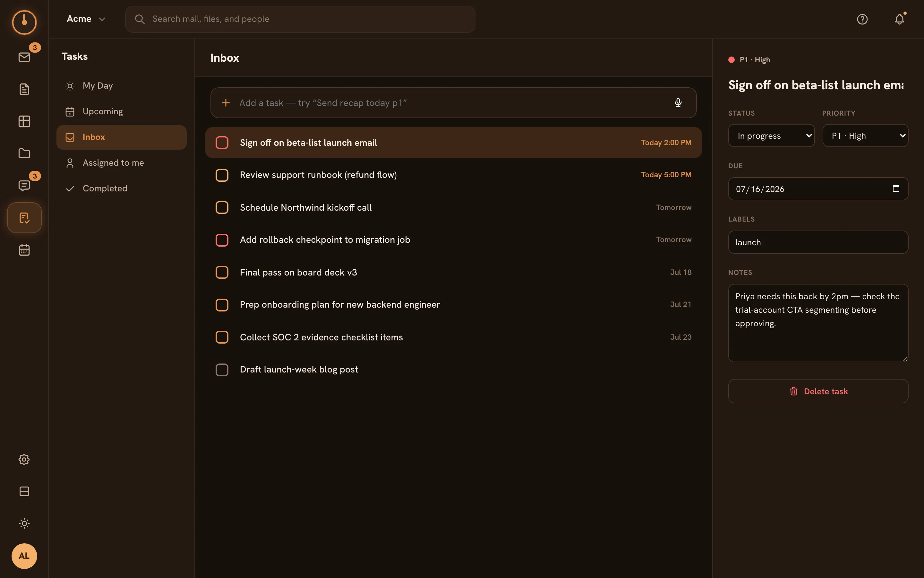Open the Status dropdown In progress
The height and width of the screenshot is (578, 924).
click(771, 136)
